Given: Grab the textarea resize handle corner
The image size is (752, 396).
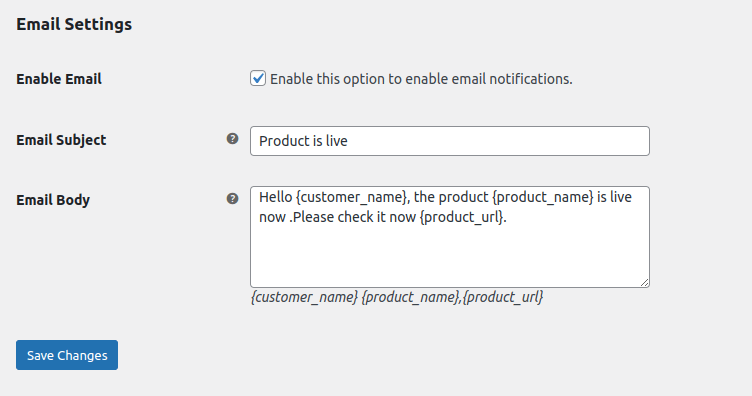Looking at the screenshot, I should pos(644,282).
